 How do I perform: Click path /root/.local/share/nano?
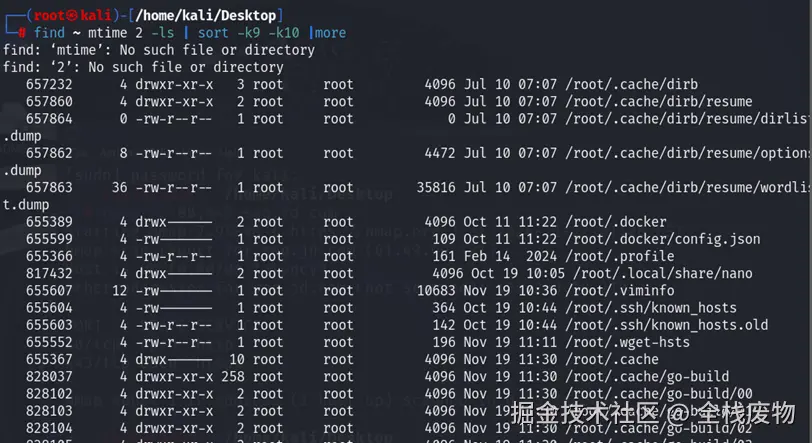667,273
